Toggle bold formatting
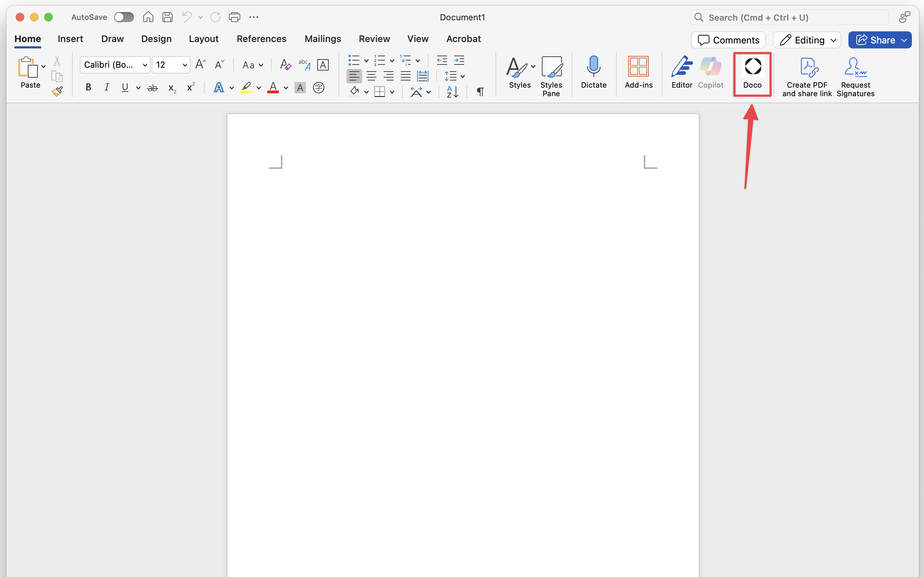The width and height of the screenshot is (924, 577). pos(88,87)
